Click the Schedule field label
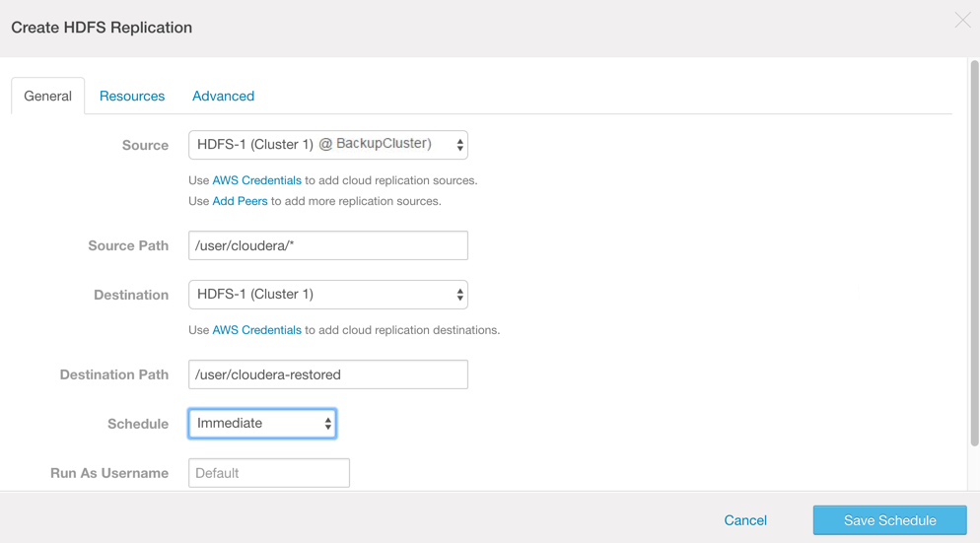This screenshot has width=980, height=543. point(138,424)
